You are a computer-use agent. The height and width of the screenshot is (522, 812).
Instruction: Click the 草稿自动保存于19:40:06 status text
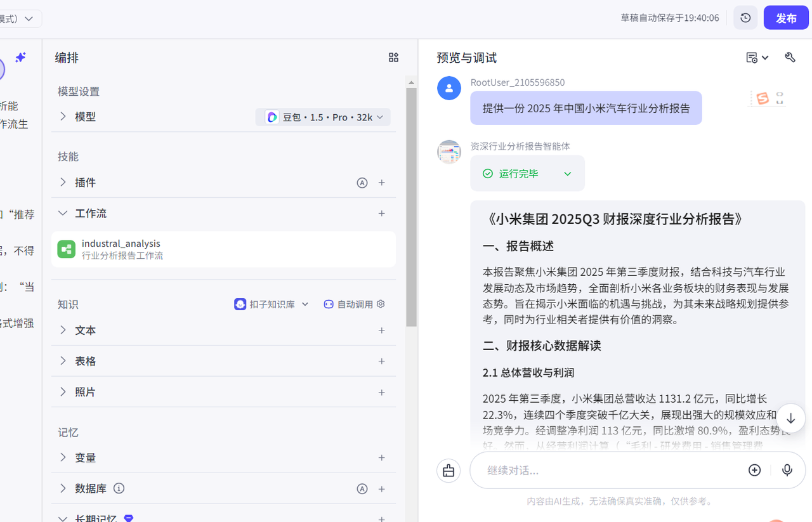point(670,18)
